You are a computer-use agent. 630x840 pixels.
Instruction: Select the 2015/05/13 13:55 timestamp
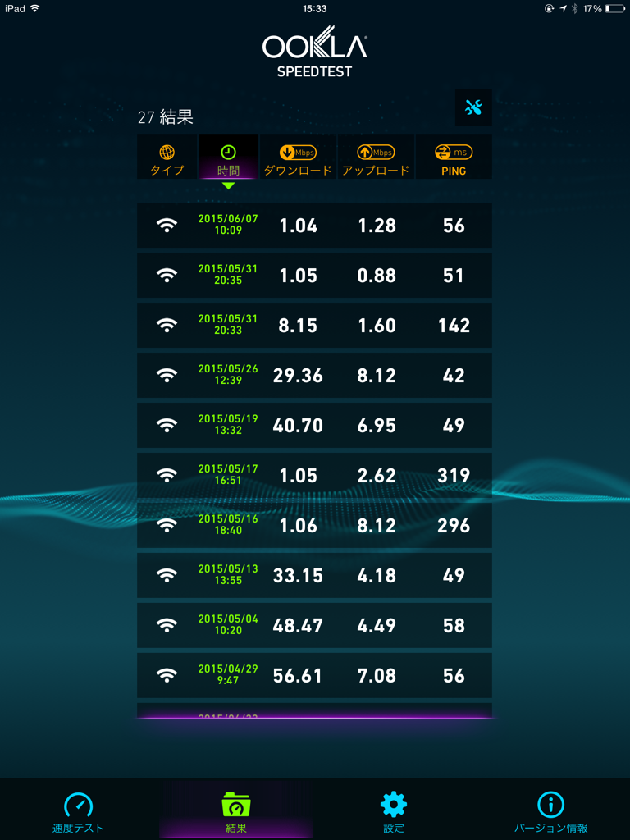point(228,574)
